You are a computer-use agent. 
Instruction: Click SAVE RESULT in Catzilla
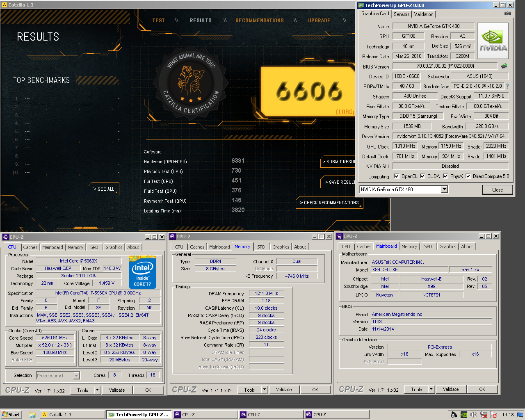click(339, 182)
